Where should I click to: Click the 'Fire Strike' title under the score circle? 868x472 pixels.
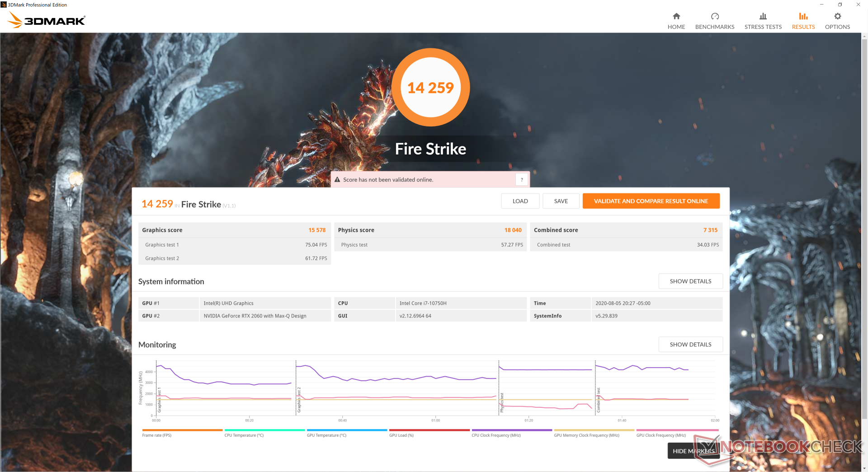click(430, 149)
